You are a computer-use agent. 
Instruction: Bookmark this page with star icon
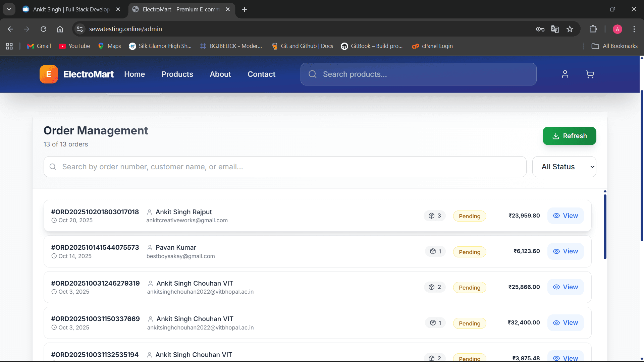point(570,29)
